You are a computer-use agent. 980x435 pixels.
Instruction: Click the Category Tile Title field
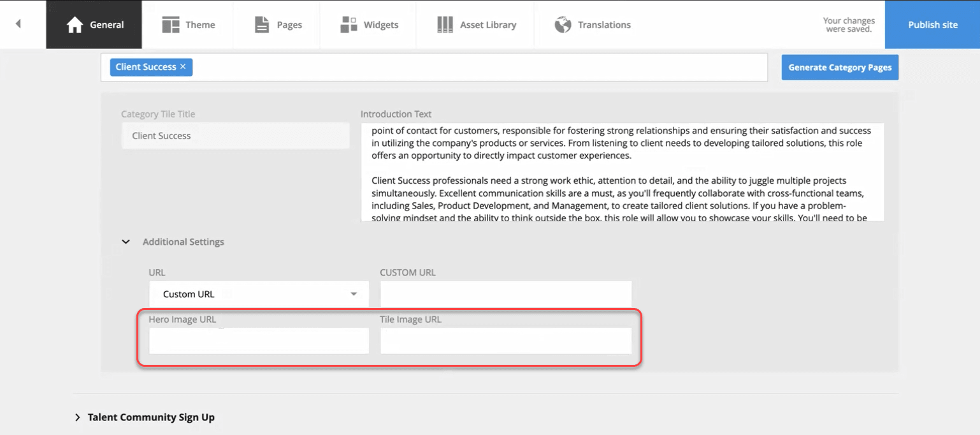click(x=235, y=136)
